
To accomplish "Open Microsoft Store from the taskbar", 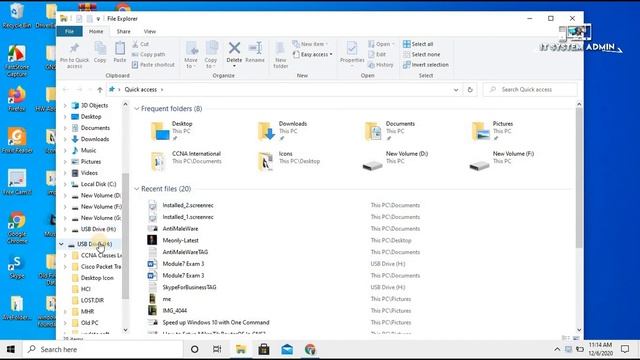I will click(264, 349).
